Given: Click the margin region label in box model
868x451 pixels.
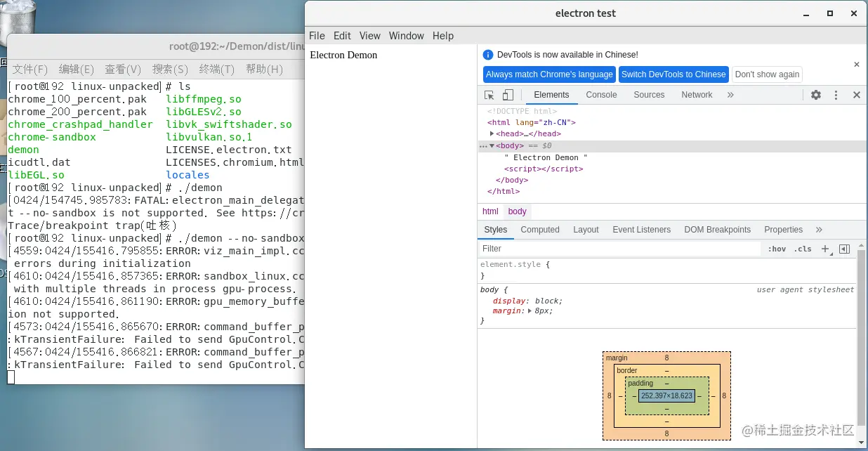Looking at the screenshot, I should [x=617, y=358].
